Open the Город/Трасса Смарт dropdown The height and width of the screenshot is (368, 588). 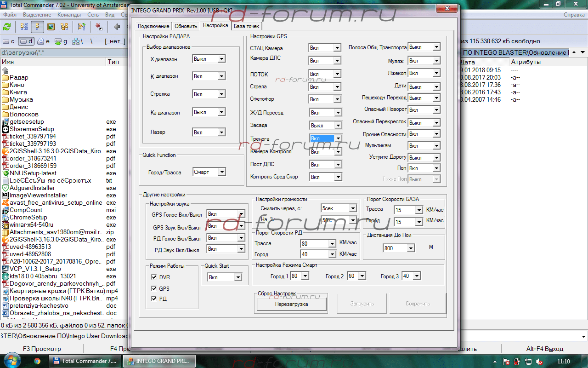[x=221, y=172]
